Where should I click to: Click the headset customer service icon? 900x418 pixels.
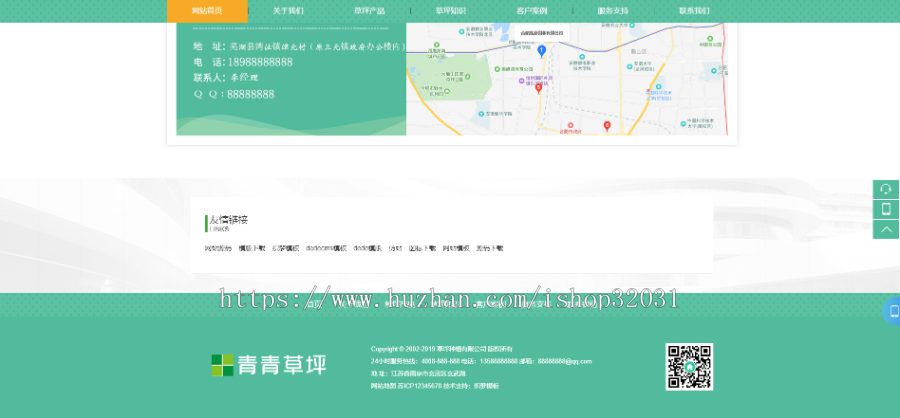point(886,189)
